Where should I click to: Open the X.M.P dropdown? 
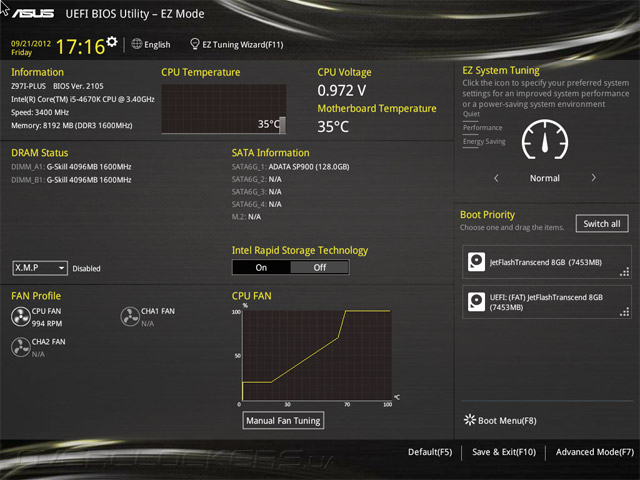[40, 268]
